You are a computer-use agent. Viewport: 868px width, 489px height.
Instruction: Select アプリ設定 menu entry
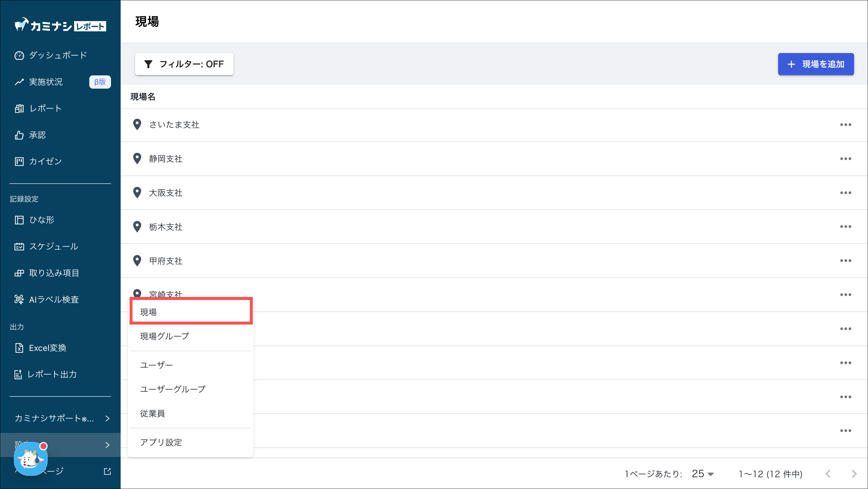click(x=161, y=442)
